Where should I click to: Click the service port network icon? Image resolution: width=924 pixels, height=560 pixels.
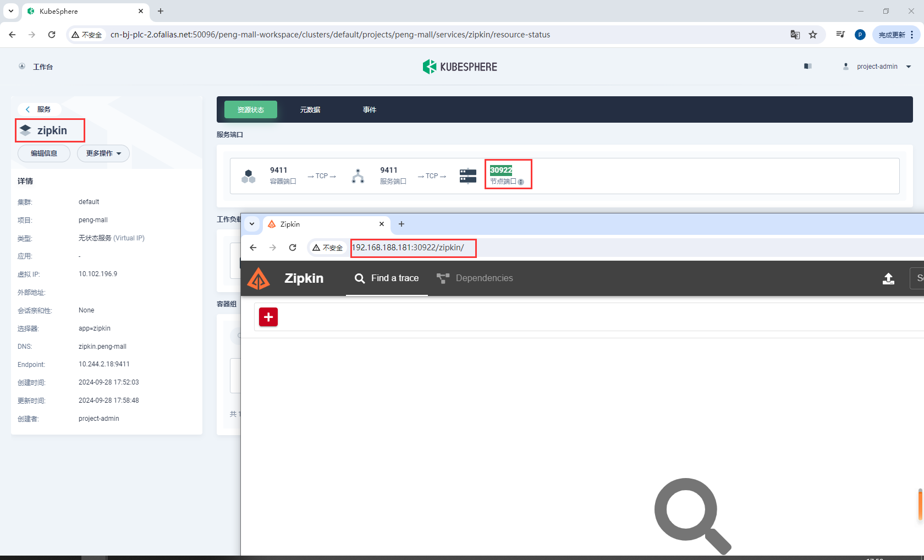(358, 176)
